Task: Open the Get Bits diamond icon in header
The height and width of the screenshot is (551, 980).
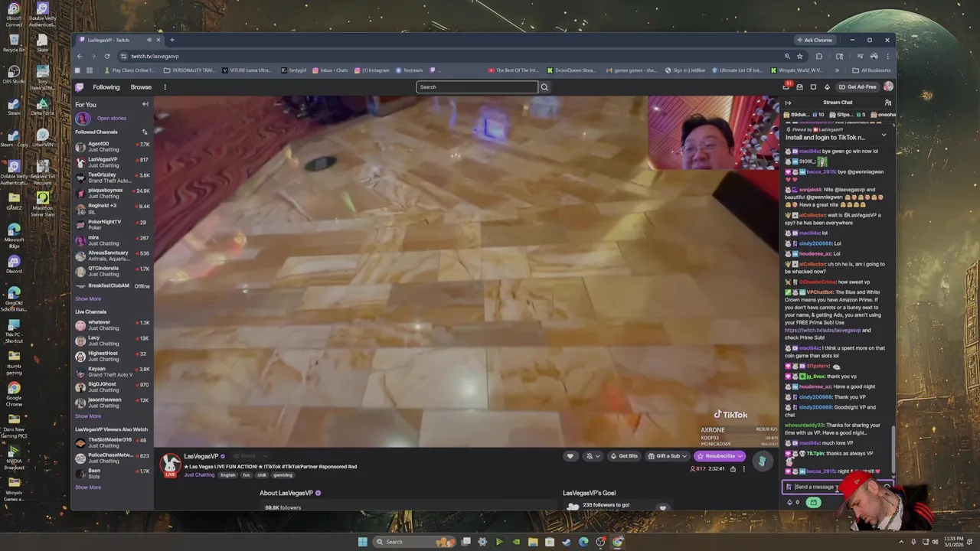Action: pos(827,87)
